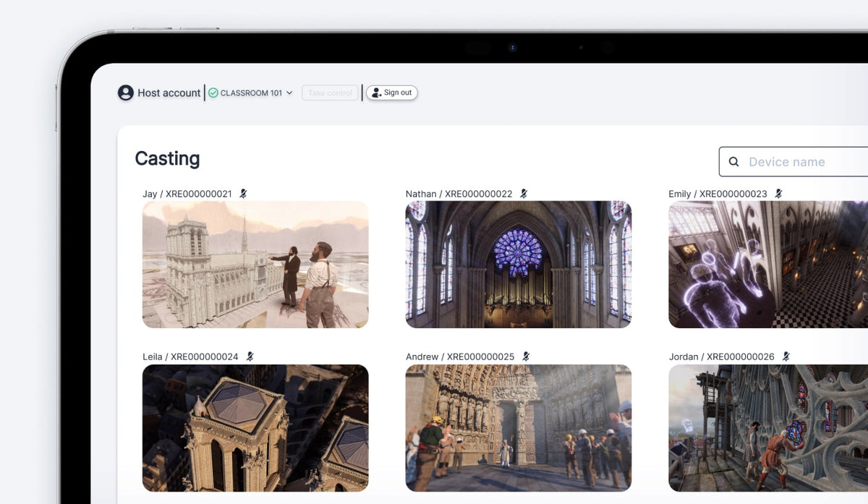Image resolution: width=868 pixels, height=504 pixels.
Task: Click the label Jay / XRE000000021
Action: [187, 194]
